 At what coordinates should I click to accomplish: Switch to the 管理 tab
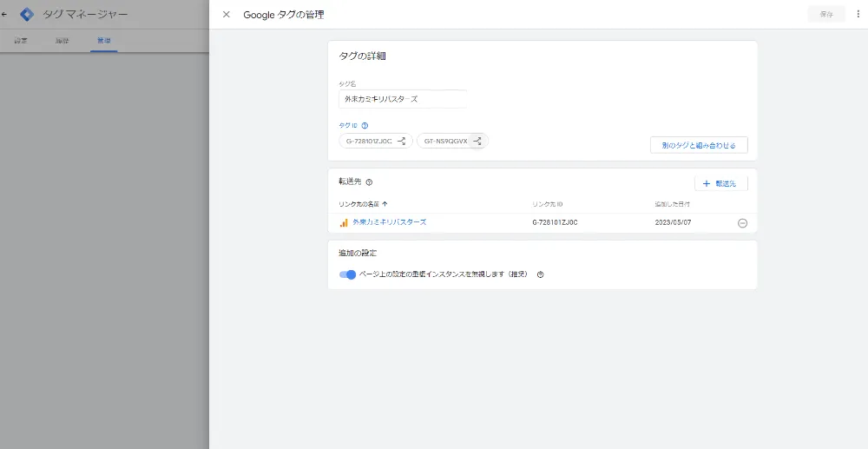(104, 41)
